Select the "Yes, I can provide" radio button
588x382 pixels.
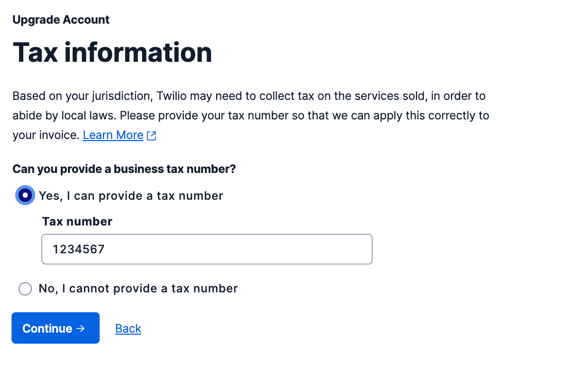click(x=25, y=196)
